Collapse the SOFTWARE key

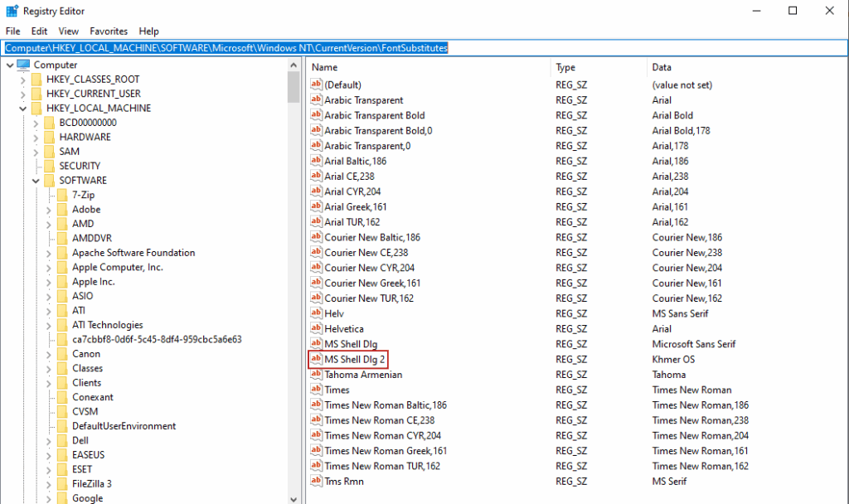36,181
